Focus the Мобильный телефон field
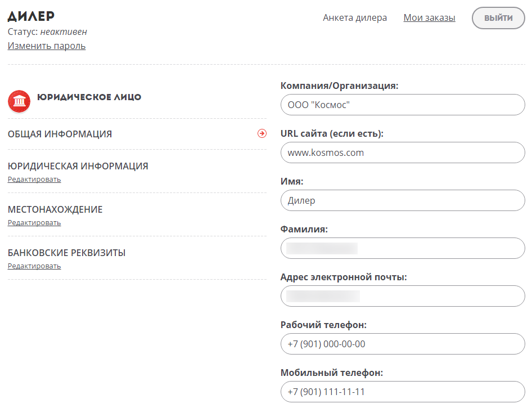Image resolution: width=532 pixels, height=408 pixels. (403, 392)
